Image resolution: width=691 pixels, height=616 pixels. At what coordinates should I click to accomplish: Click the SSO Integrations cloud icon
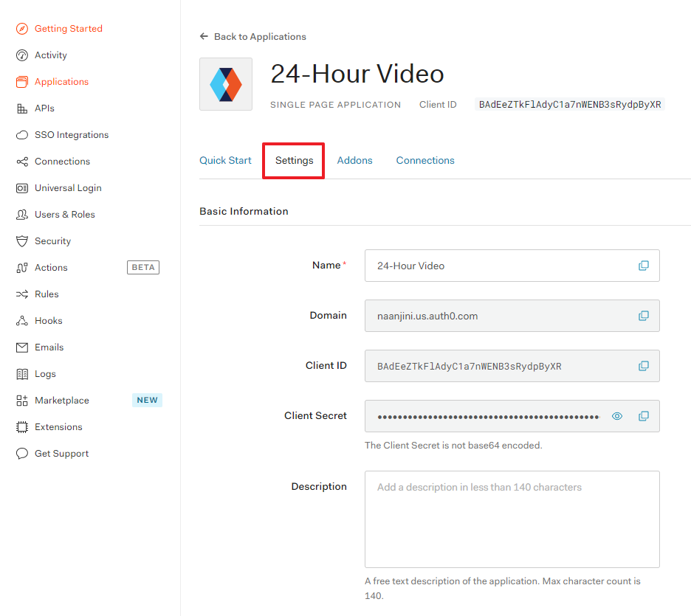[x=22, y=135]
